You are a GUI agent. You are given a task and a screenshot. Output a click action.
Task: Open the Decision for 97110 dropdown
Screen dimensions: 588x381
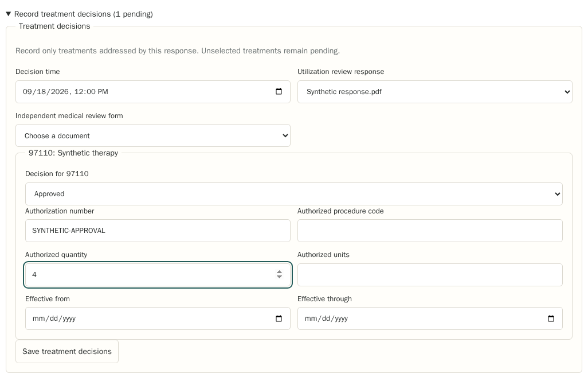(293, 194)
